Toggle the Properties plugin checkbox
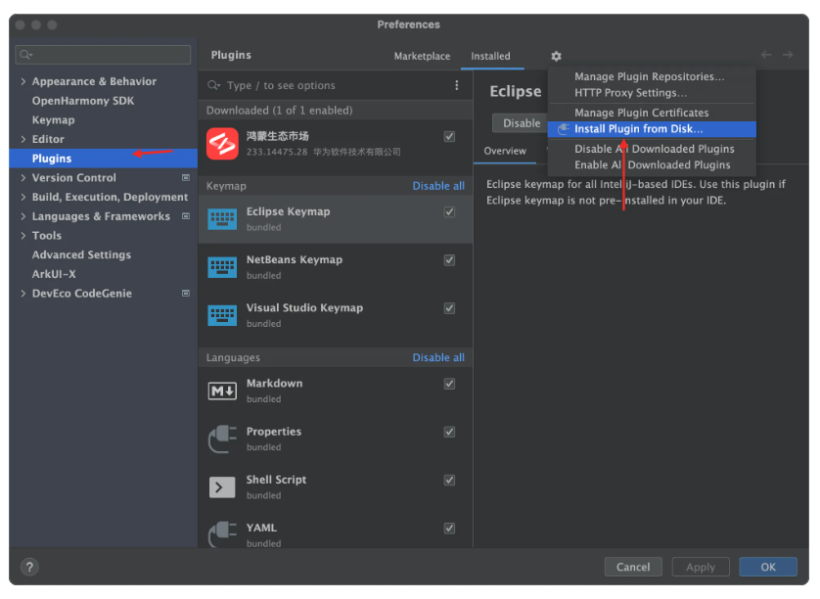820x599 pixels. click(x=449, y=432)
